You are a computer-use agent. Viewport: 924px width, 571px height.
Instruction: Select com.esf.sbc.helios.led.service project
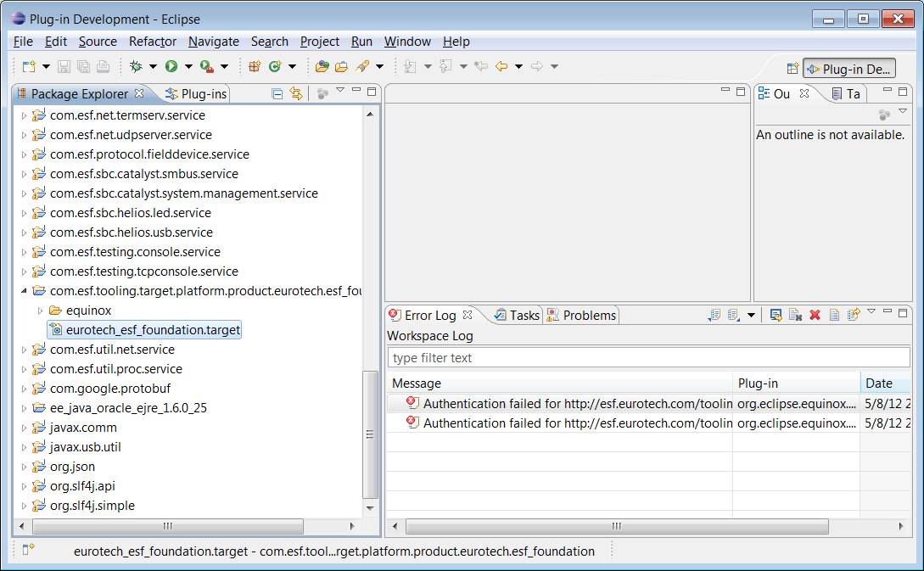[130, 213]
